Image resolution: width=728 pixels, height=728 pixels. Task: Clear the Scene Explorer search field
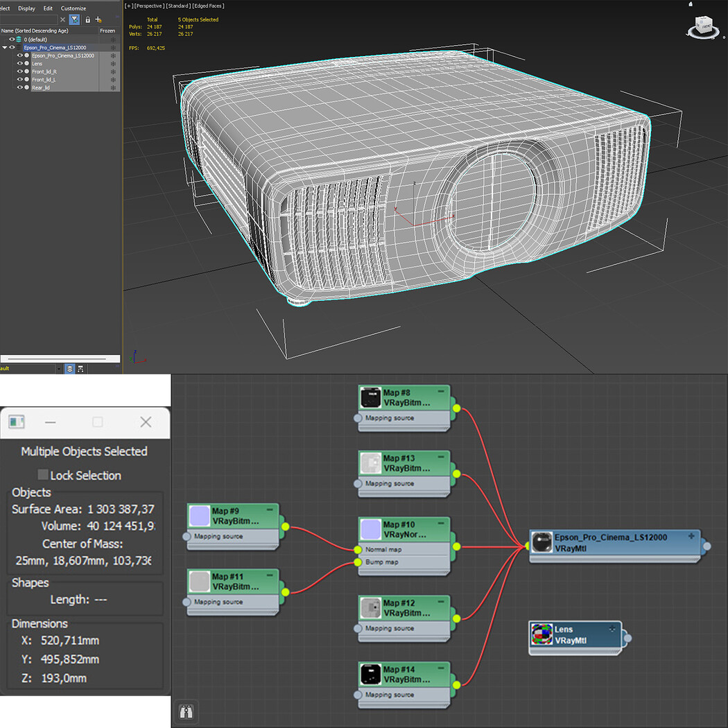[62, 19]
